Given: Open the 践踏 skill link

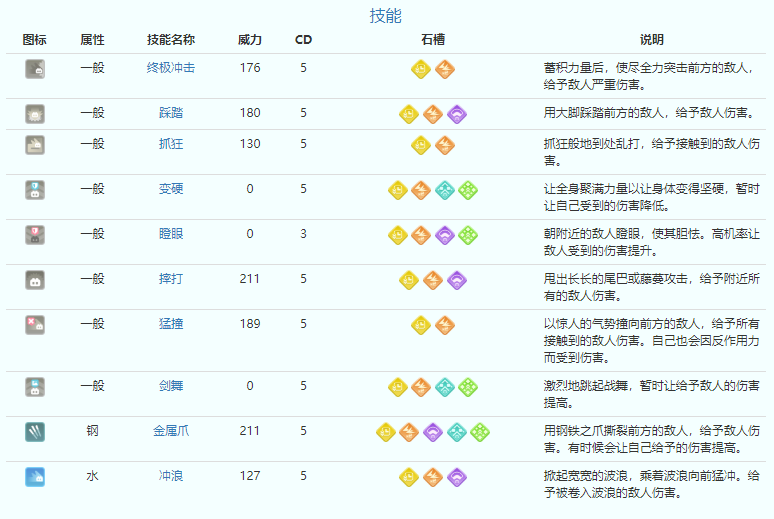Looking at the screenshot, I should [171, 113].
